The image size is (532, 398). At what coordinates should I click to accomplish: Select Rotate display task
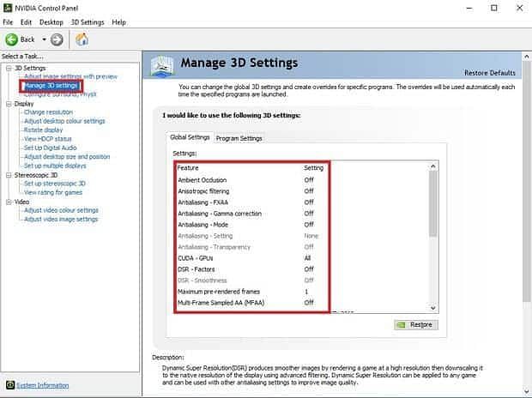click(44, 130)
